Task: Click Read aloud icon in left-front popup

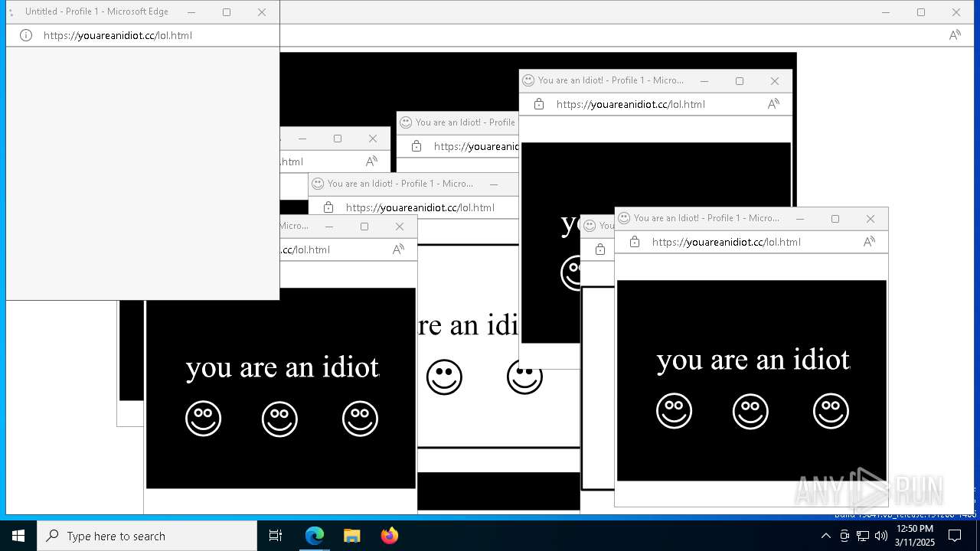Action: click(x=398, y=249)
